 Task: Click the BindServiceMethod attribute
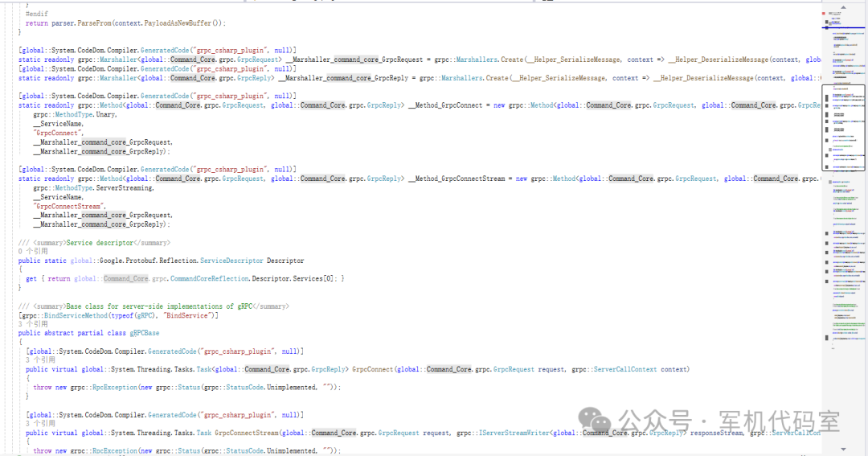[x=76, y=315]
